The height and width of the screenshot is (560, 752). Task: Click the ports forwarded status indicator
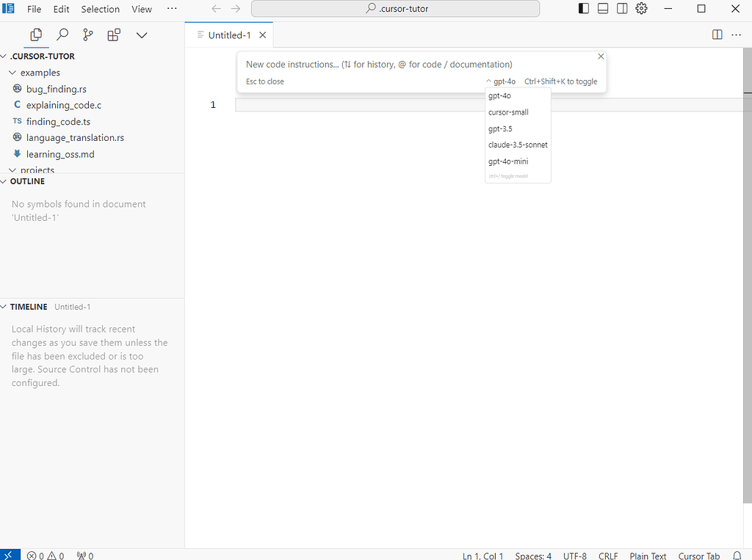85,556
